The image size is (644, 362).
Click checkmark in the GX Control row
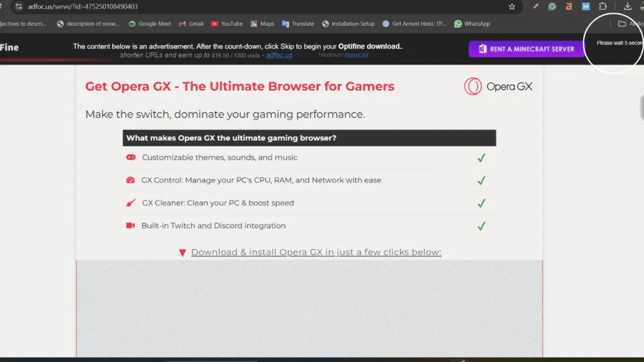pos(481,180)
